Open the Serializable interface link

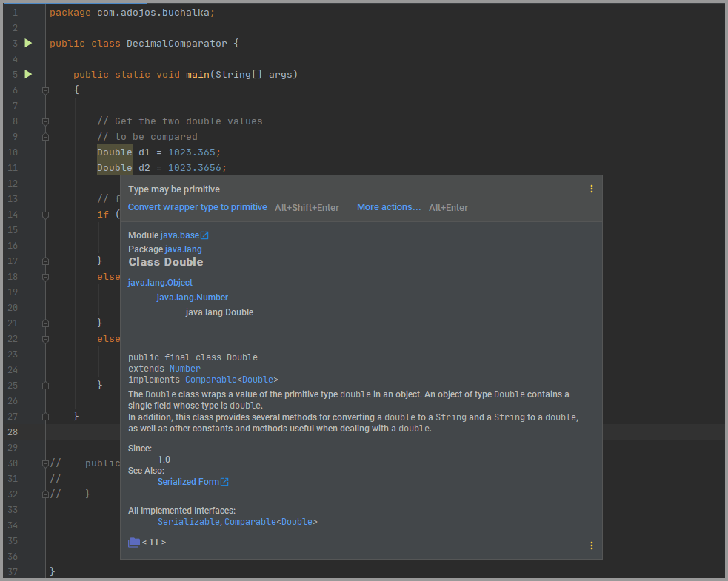point(188,522)
